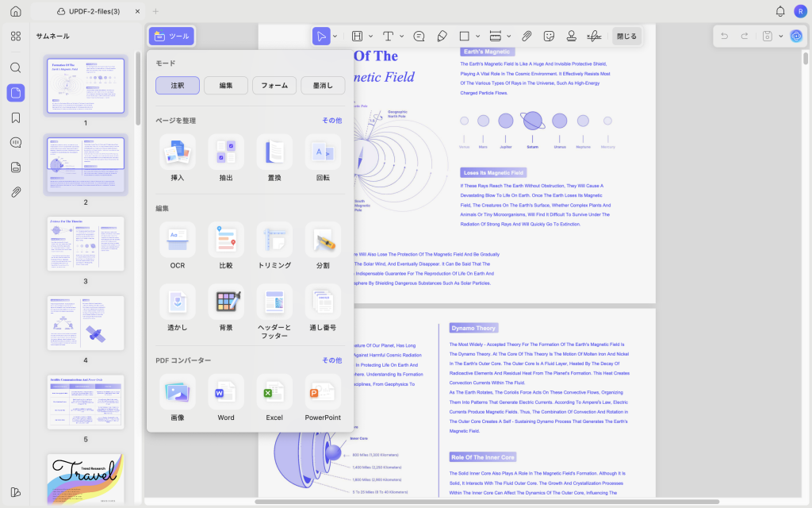
Task: Click the undo arrow
Action: pos(725,36)
